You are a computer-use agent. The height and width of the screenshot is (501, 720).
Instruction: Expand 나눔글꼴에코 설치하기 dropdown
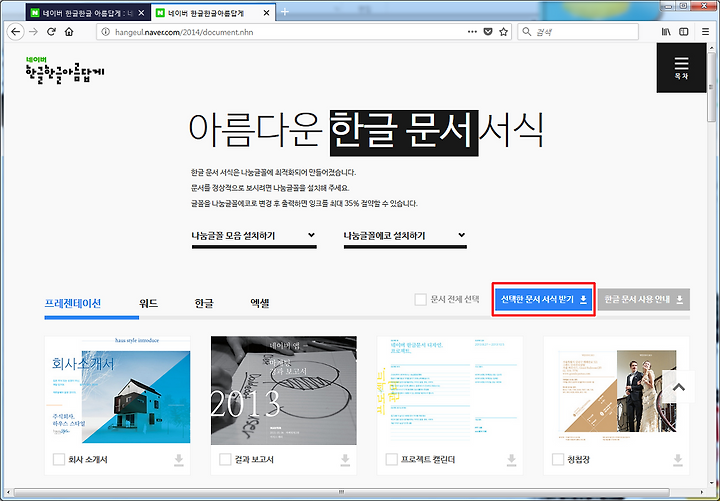tap(405, 237)
